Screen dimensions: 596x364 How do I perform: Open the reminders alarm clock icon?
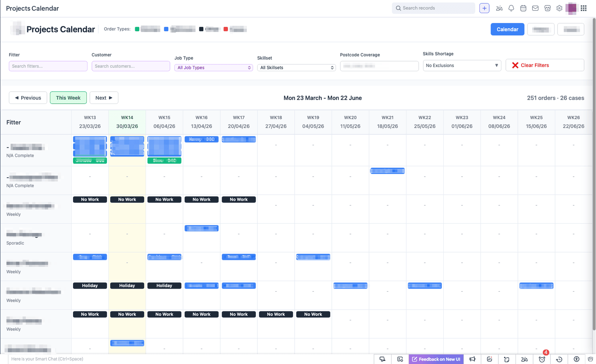542,359
